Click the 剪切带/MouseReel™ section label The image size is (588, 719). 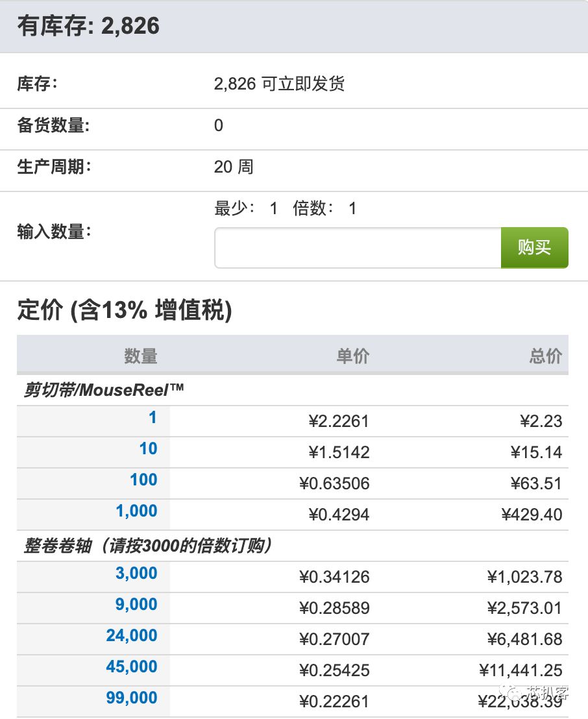pos(104,390)
